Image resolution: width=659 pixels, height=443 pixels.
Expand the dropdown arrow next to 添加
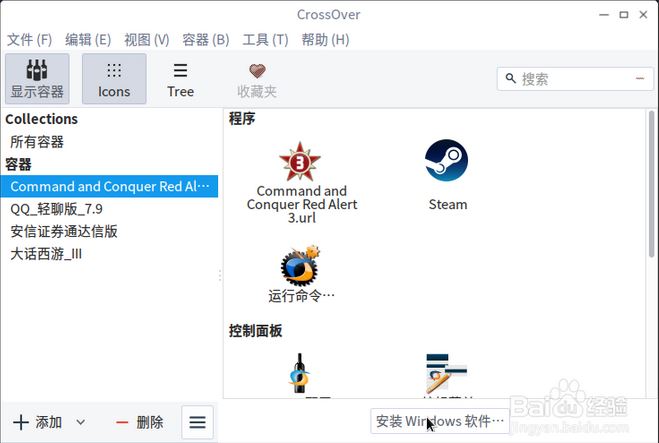tap(81, 422)
